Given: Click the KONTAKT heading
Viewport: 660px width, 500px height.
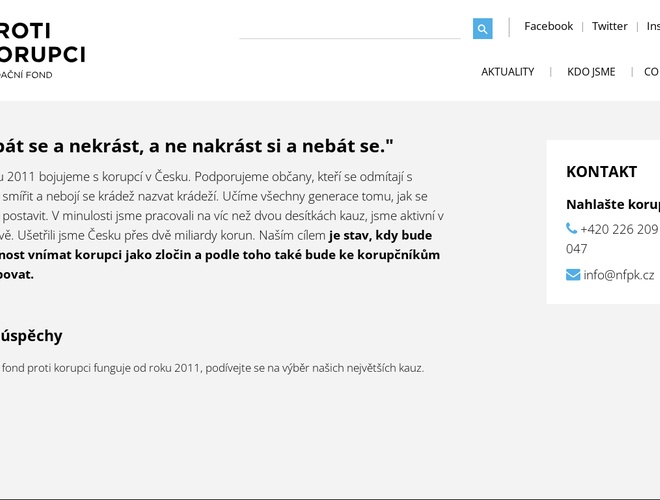Looking at the screenshot, I should 601,172.
